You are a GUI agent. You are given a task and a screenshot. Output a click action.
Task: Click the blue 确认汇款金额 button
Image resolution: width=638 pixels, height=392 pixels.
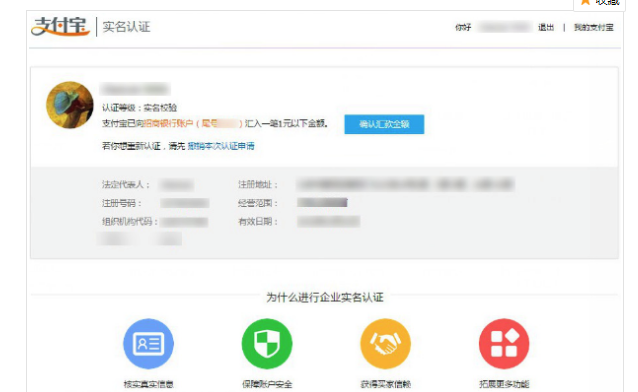[384, 124]
